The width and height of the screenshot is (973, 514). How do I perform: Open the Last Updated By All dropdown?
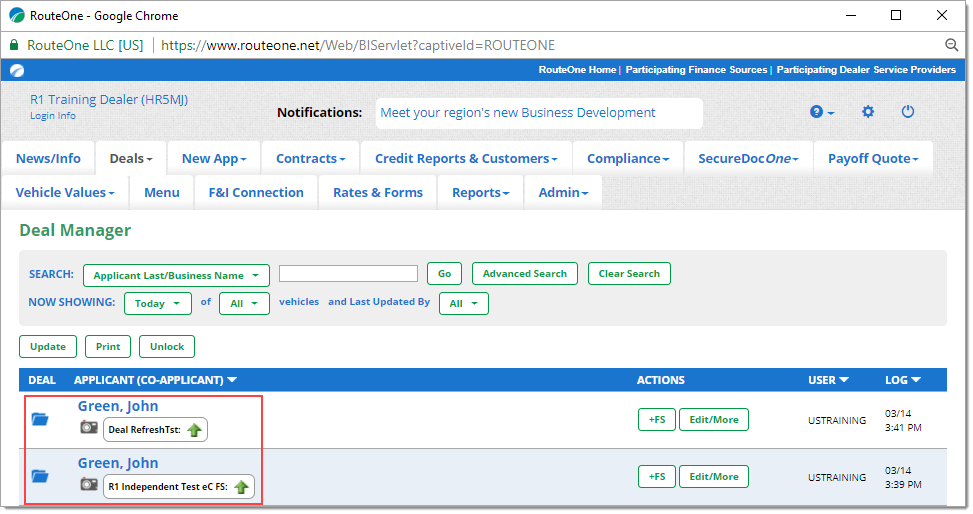(x=464, y=304)
